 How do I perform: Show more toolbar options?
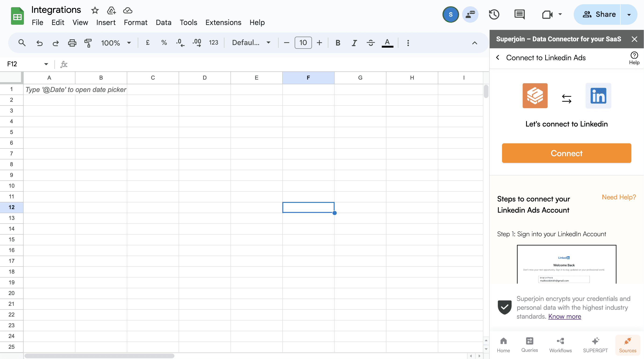point(408,43)
